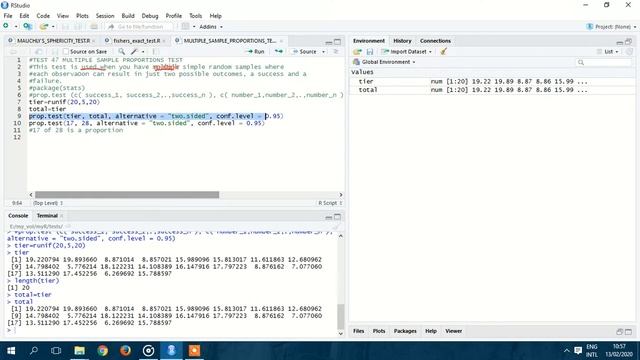Viewport: 640px width, 360px height.
Task: Open the Code menu
Action: (x=43, y=16)
